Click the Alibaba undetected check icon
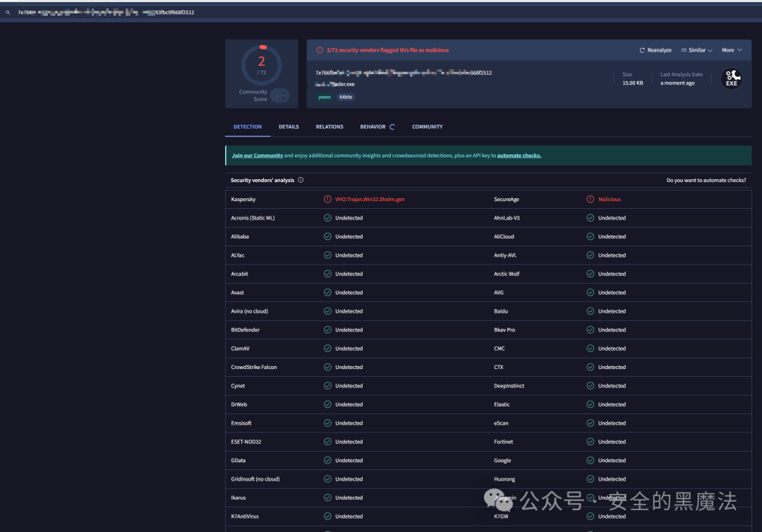The width and height of the screenshot is (762, 532). pos(327,236)
